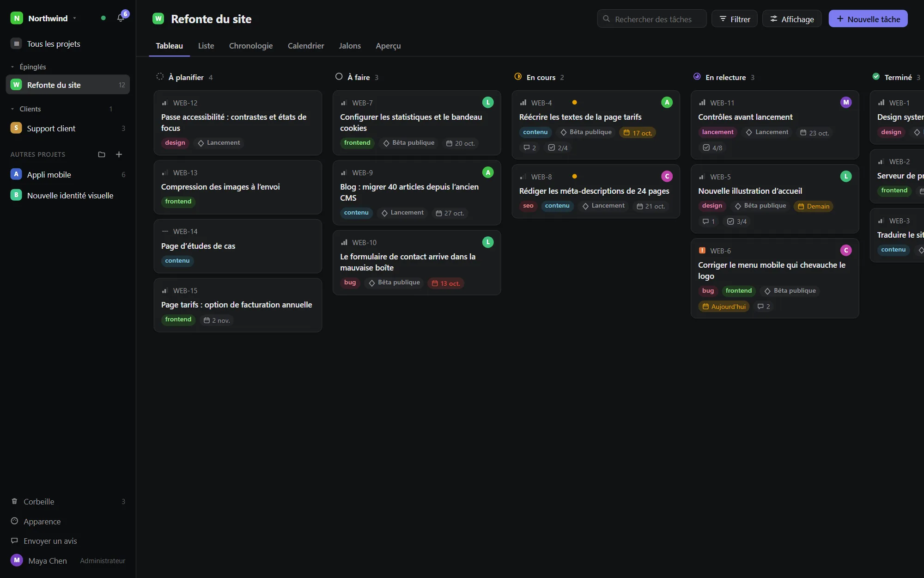Click the bug label on WEB-10 card
Screen dimensions: 924x578
[350, 283]
